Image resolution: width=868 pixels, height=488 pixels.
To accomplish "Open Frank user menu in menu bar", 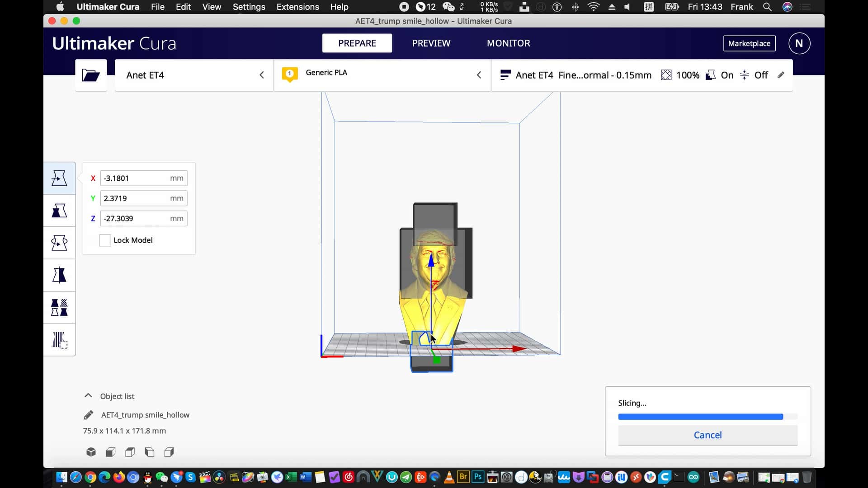I will click(x=742, y=7).
